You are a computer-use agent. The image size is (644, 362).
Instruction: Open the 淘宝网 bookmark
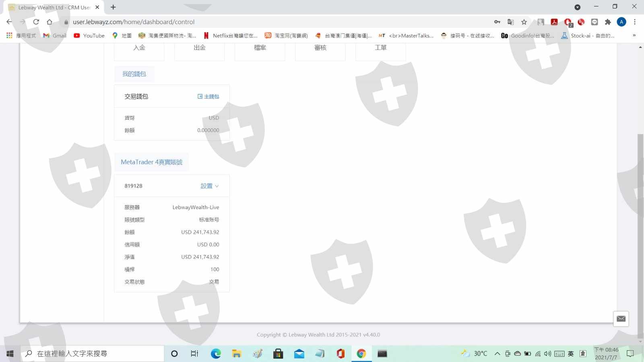(286, 35)
